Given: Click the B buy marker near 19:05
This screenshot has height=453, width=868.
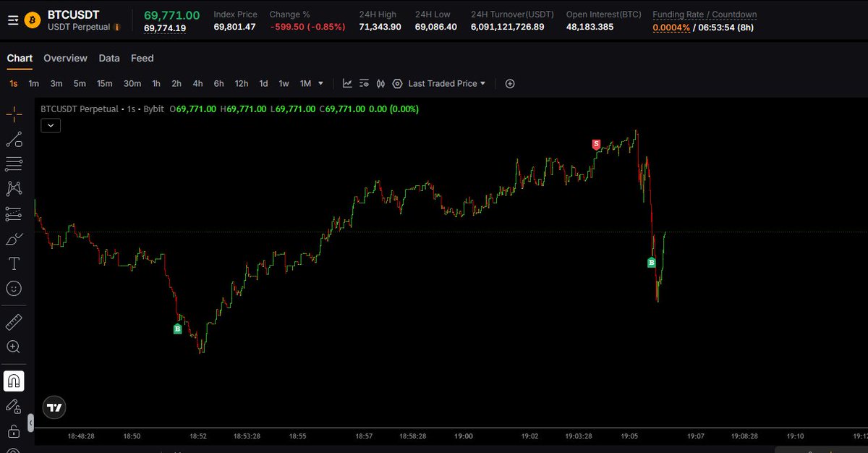Looking at the screenshot, I should coord(652,263).
